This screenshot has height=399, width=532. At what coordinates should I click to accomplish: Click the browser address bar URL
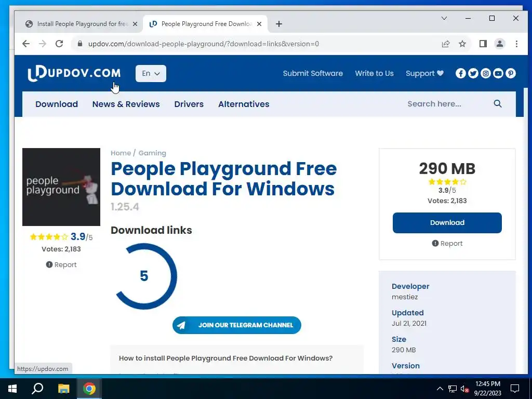click(204, 44)
